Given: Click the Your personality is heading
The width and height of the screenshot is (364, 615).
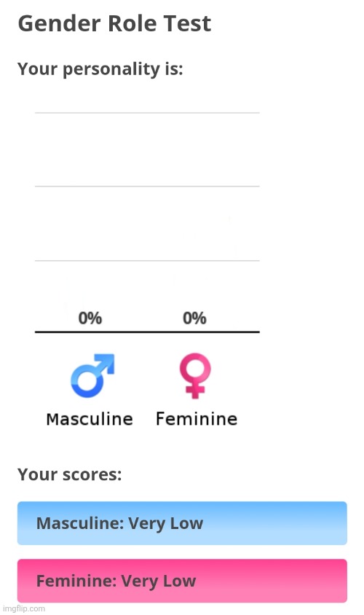Looking at the screenshot, I should click(100, 69).
